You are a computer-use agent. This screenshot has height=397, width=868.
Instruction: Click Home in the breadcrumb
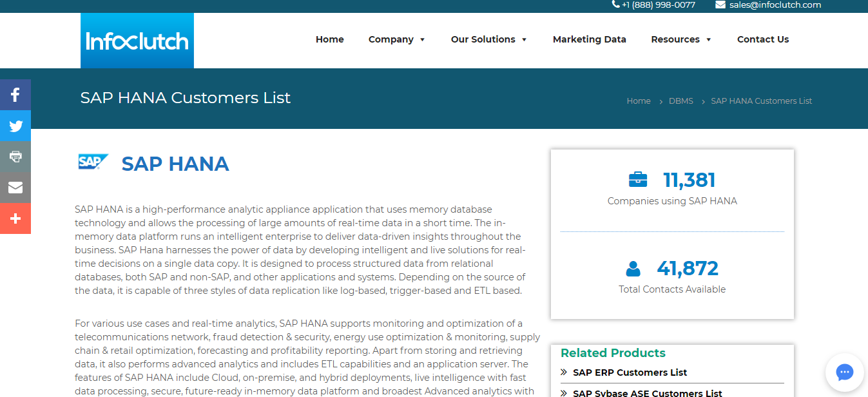tap(639, 101)
